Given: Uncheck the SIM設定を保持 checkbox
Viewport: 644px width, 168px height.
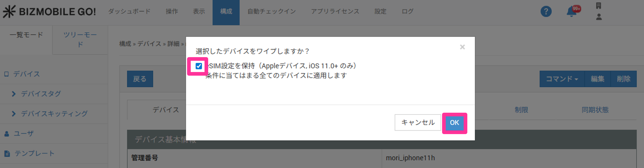Looking at the screenshot, I should (x=199, y=66).
